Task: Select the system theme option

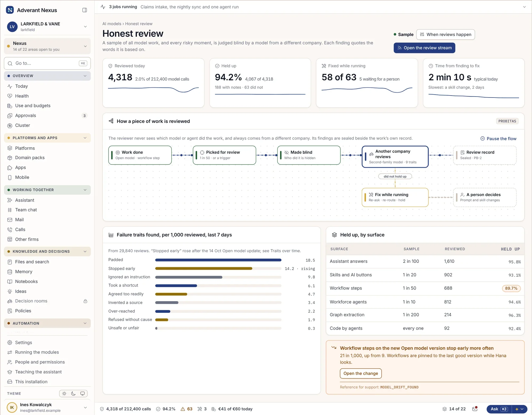Action: (x=82, y=393)
